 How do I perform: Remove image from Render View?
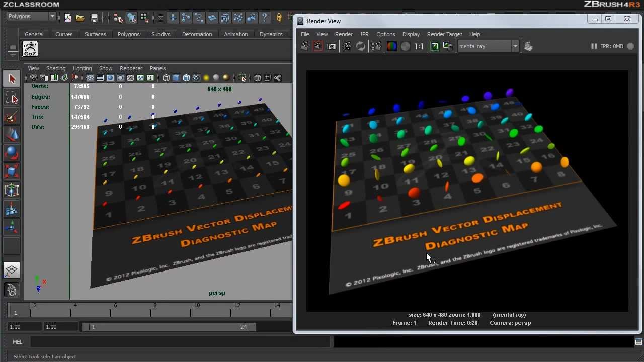click(x=447, y=46)
